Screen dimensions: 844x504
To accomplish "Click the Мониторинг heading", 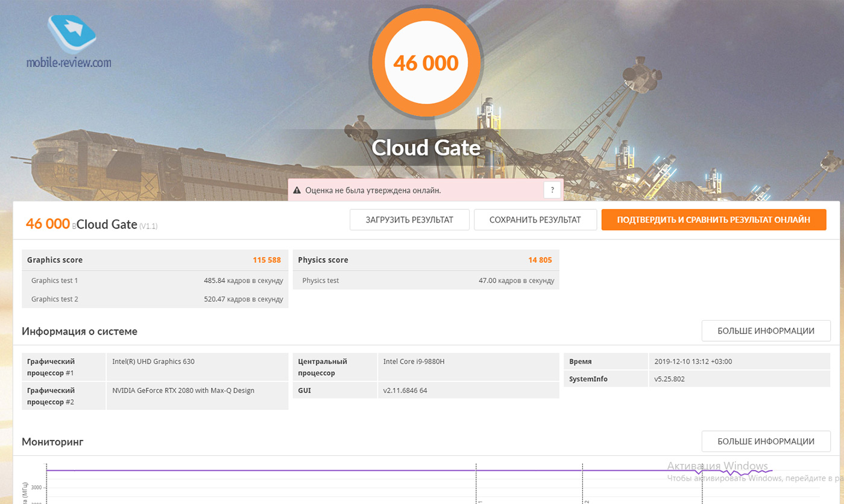I will pos(52,442).
